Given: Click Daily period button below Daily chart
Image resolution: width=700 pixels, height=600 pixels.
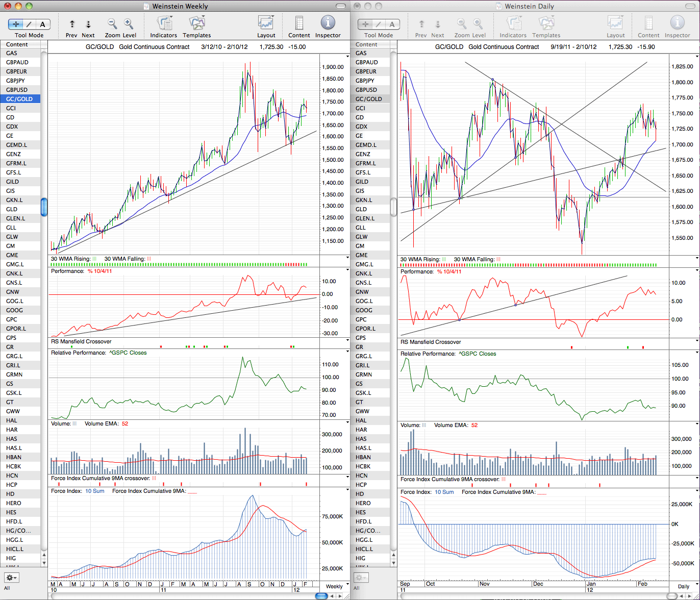Looking at the screenshot, I should [x=684, y=586].
